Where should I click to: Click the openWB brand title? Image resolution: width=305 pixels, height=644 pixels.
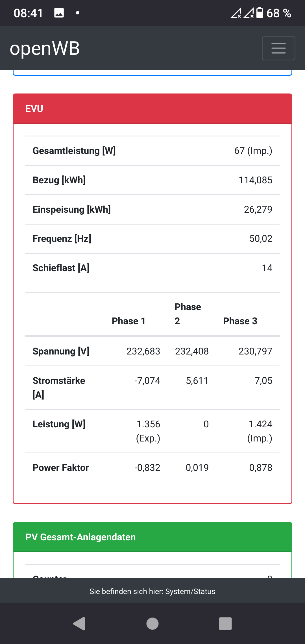(45, 48)
